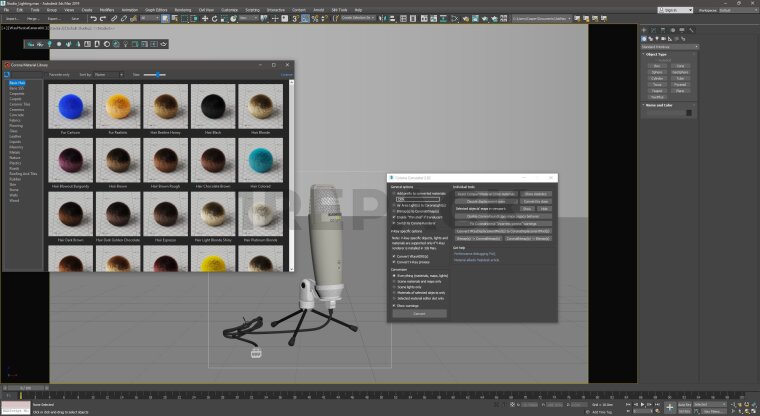The height and width of the screenshot is (416, 760).
Task: Open the Graph Editors menu
Action: pos(155,10)
